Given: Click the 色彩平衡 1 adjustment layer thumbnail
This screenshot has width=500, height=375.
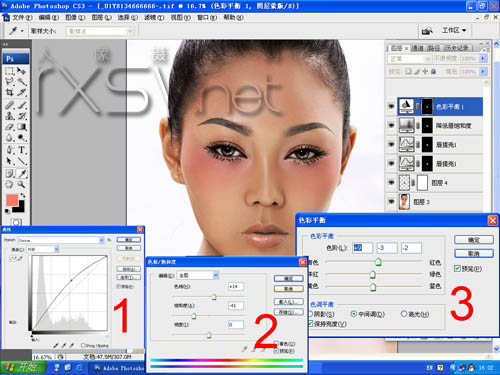Looking at the screenshot, I should coord(406,106).
